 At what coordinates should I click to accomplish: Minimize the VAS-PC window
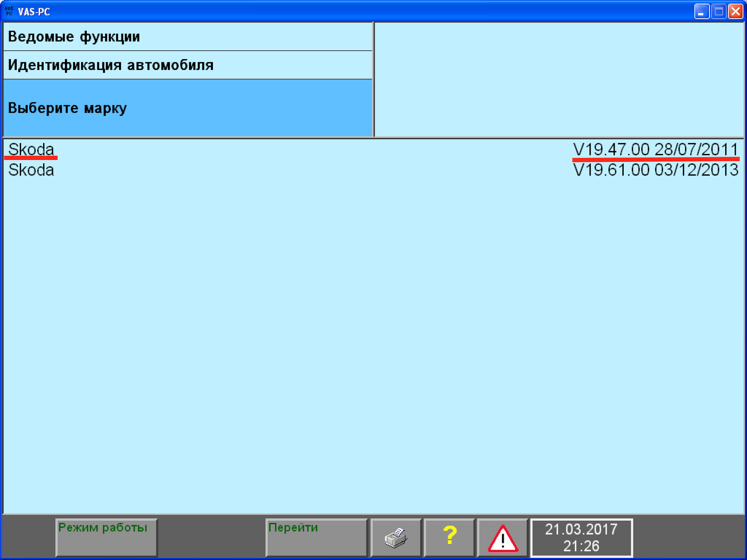coord(701,11)
